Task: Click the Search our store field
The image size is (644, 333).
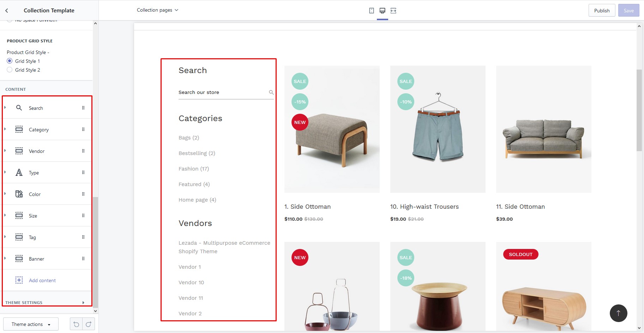Action: (x=222, y=93)
